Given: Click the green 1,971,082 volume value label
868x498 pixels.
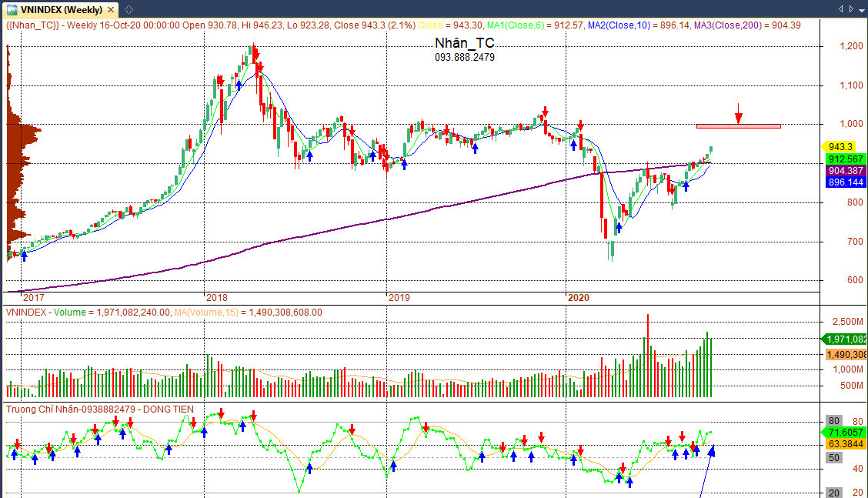Looking at the screenshot, I should (844, 339).
